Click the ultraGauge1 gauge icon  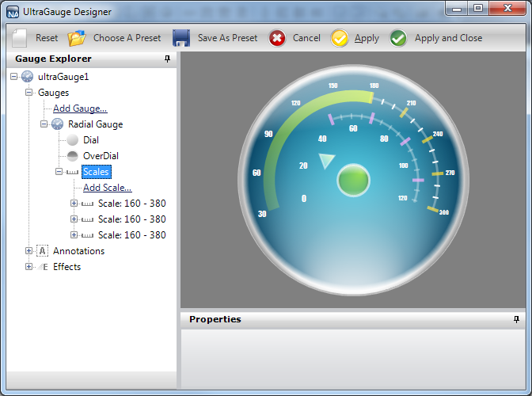(x=28, y=77)
